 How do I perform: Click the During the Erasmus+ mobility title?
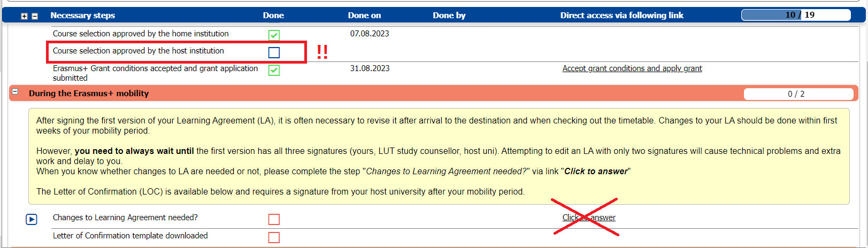(x=89, y=94)
